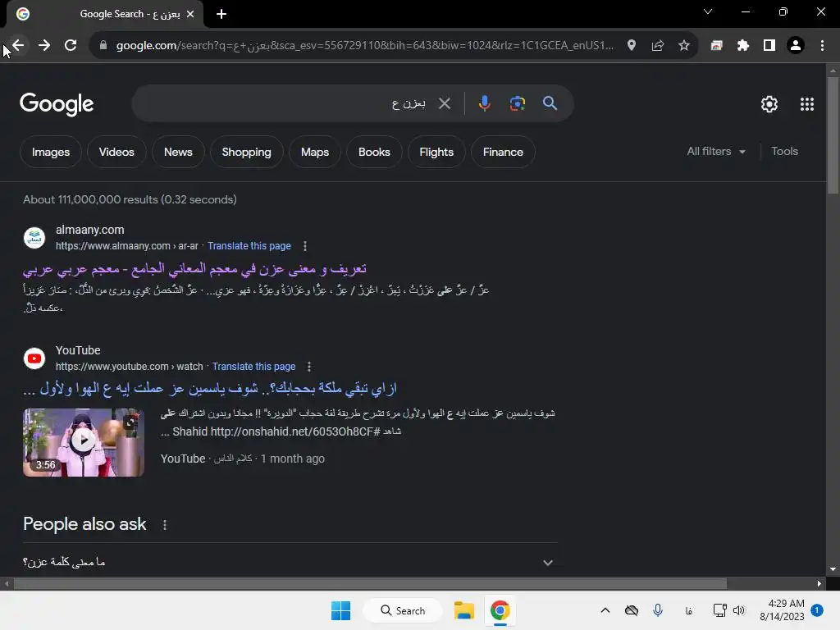The width and height of the screenshot is (840, 630).
Task: Share this page from address bar
Action: point(658,45)
